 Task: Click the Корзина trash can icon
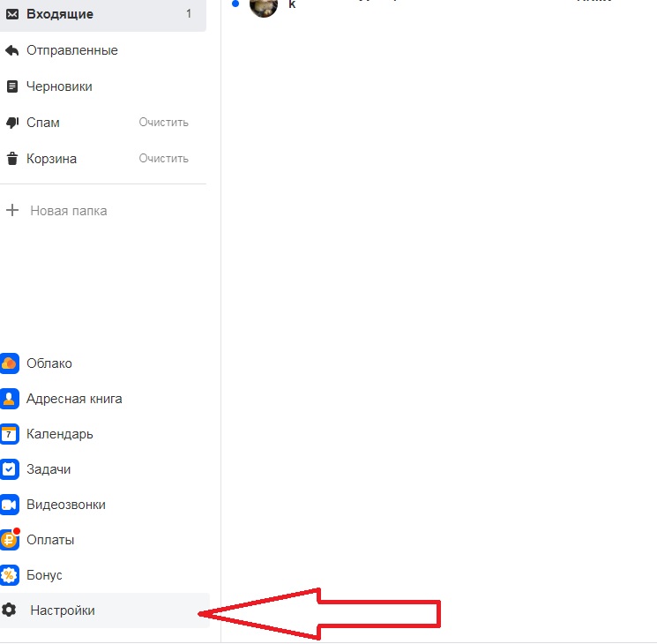12,159
